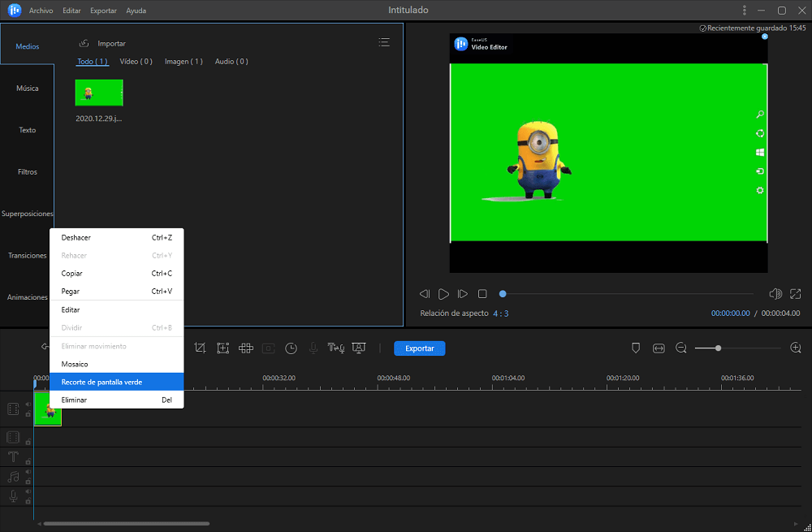Select the Zoom tool with plus-in-frame icon
The height and width of the screenshot is (532, 812).
click(222, 348)
